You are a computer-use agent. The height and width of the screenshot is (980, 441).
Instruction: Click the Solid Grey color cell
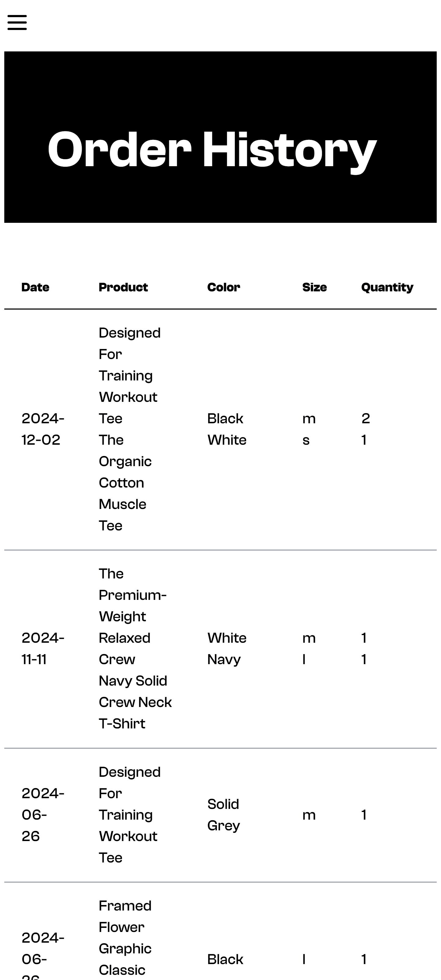[x=224, y=814]
